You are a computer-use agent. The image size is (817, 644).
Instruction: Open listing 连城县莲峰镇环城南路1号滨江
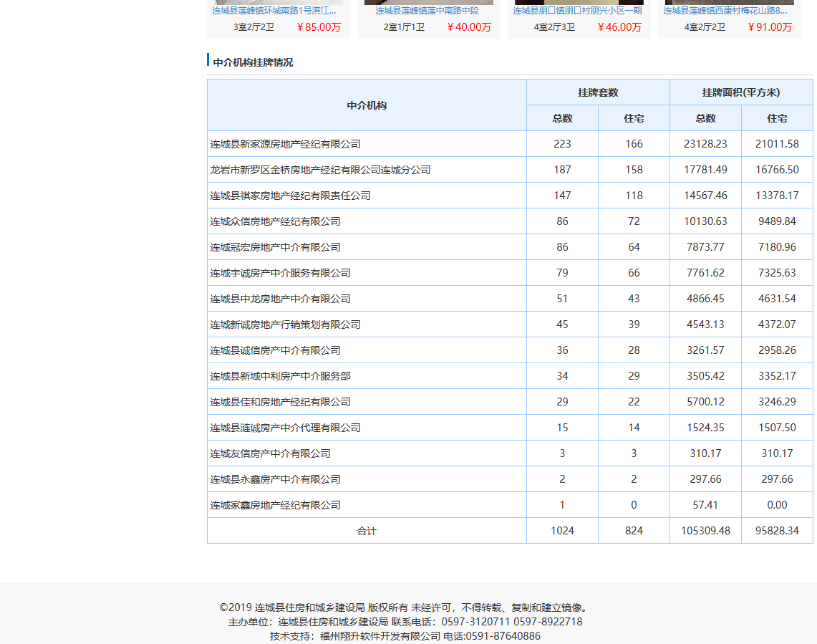coord(274,11)
